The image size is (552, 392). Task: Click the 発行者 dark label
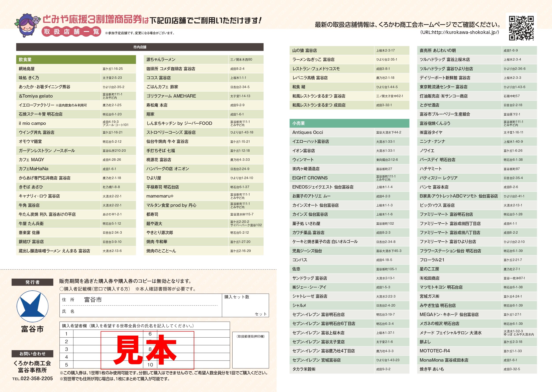pos(32,282)
